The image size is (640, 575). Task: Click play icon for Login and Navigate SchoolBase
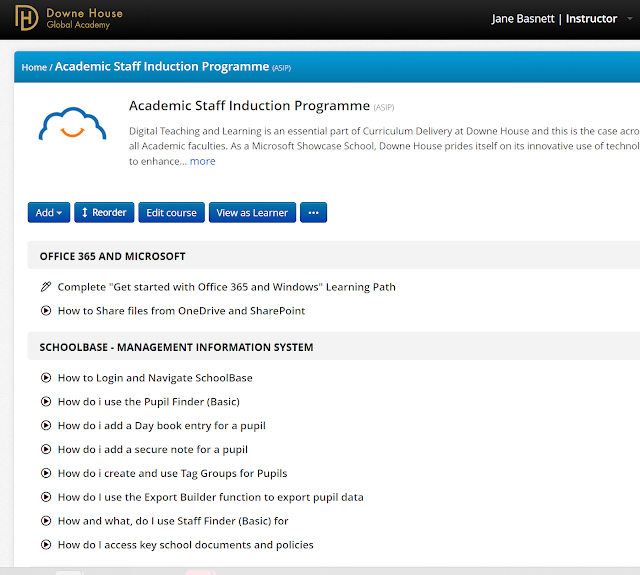coord(46,377)
